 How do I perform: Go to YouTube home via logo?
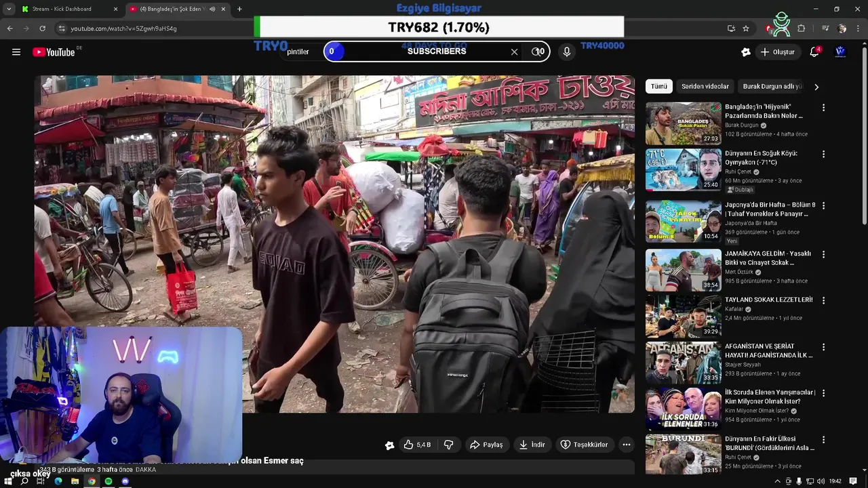point(54,52)
